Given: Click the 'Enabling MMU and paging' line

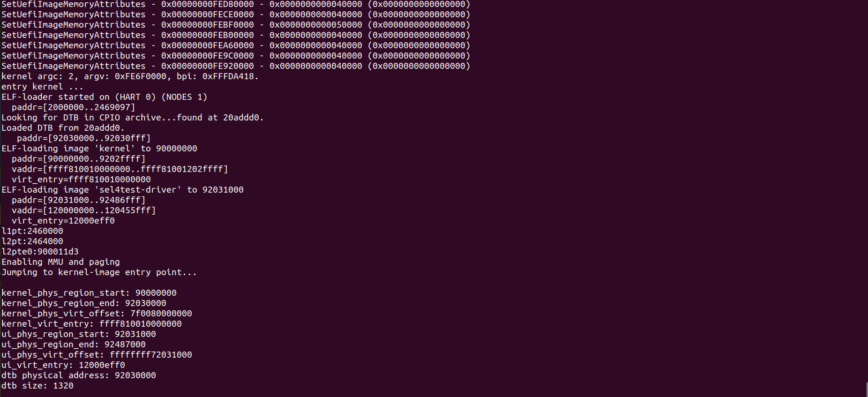Looking at the screenshot, I should (60, 262).
